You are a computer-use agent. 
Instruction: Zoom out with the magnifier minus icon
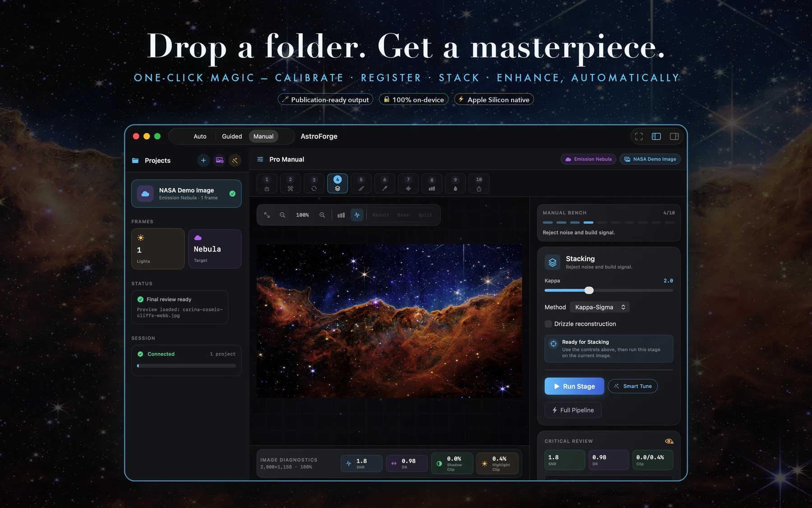(x=282, y=215)
